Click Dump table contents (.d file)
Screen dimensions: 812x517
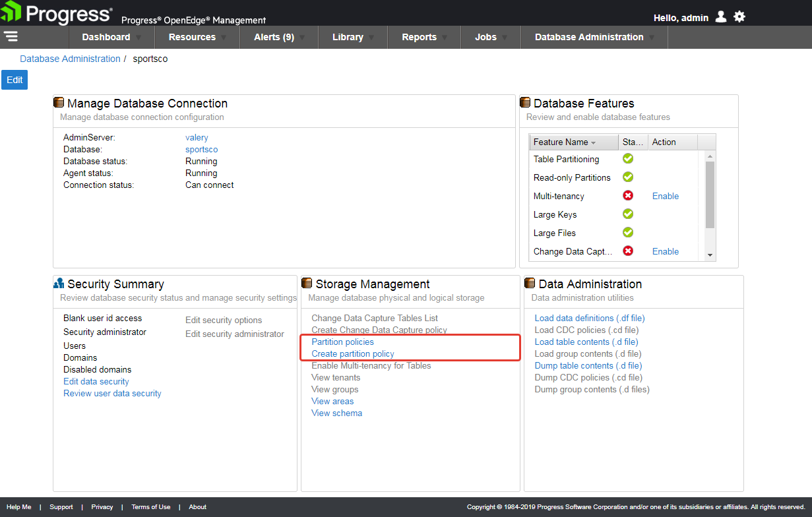pos(588,365)
